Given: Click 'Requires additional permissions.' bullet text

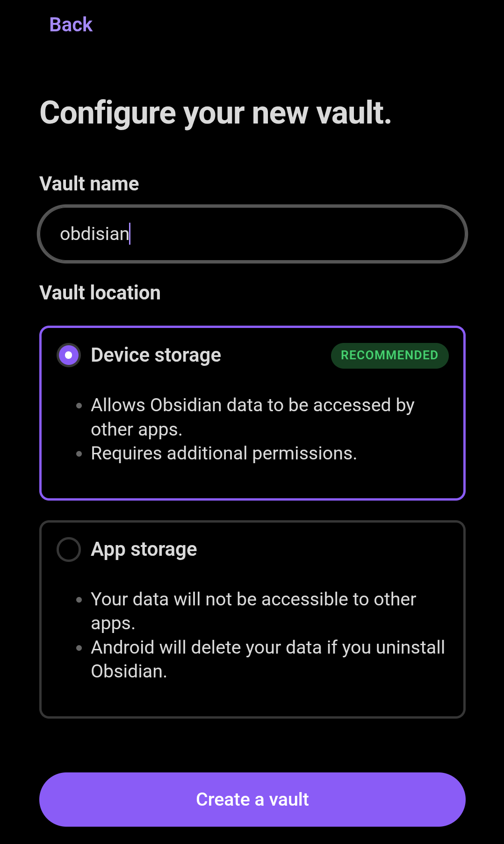Looking at the screenshot, I should click(x=223, y=453).
